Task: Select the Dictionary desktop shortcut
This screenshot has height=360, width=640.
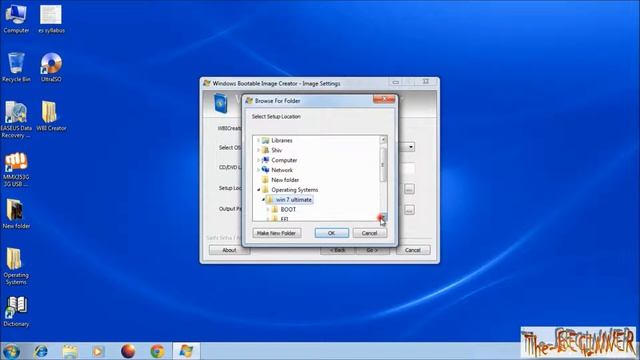Action: [16, 311]
